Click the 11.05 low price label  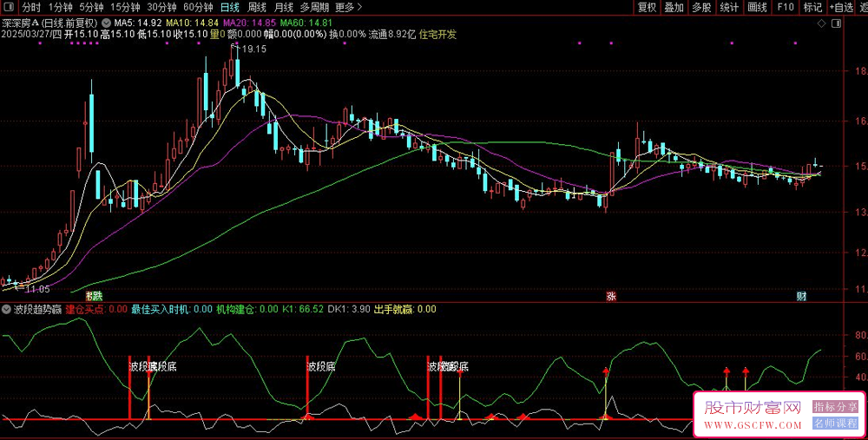(x=37, y=289)
